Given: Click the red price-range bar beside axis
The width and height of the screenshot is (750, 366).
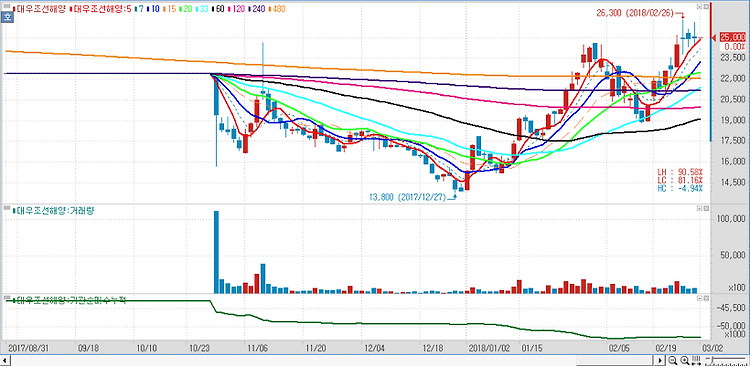Looking at the screenshot, I should 711,19.
